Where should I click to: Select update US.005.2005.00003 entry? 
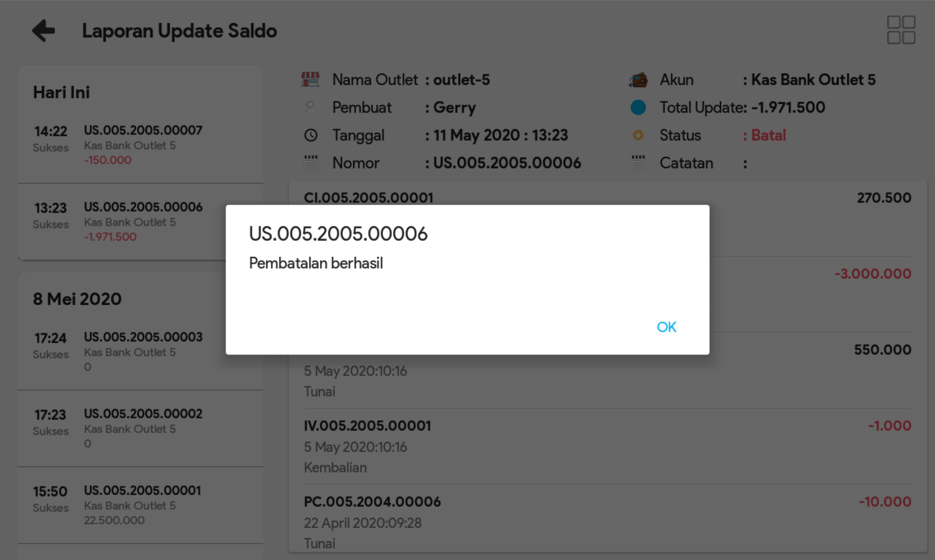click(143, 337)
